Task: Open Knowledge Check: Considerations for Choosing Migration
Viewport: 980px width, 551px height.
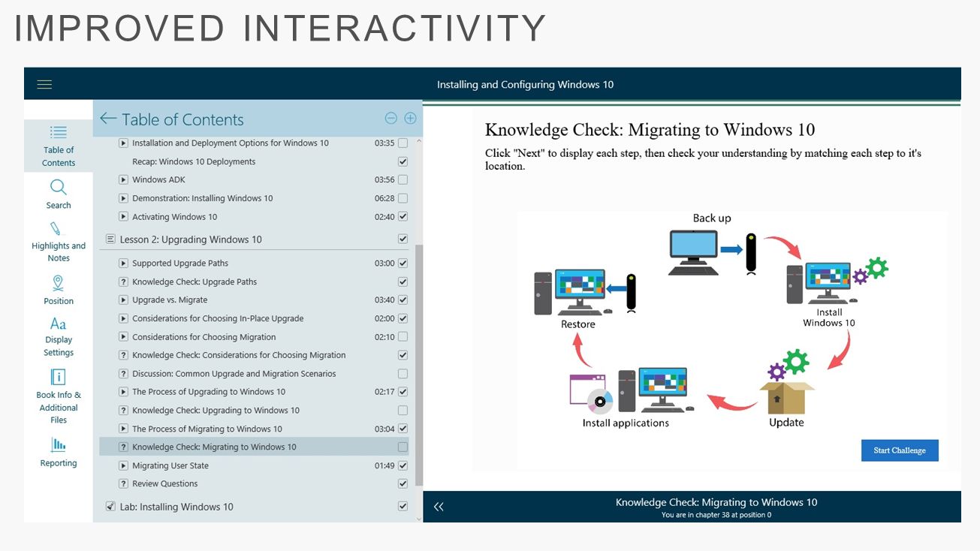Action: pos(239,355)
